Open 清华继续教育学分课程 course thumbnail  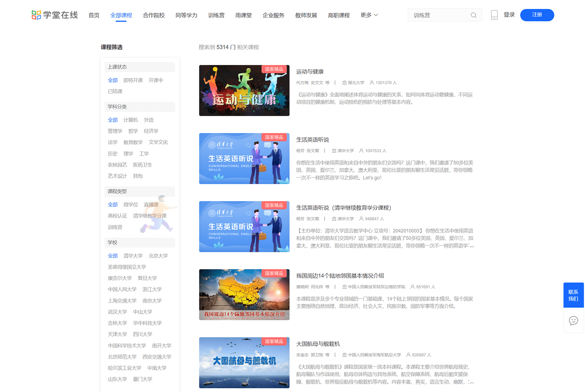click(244, 227)
